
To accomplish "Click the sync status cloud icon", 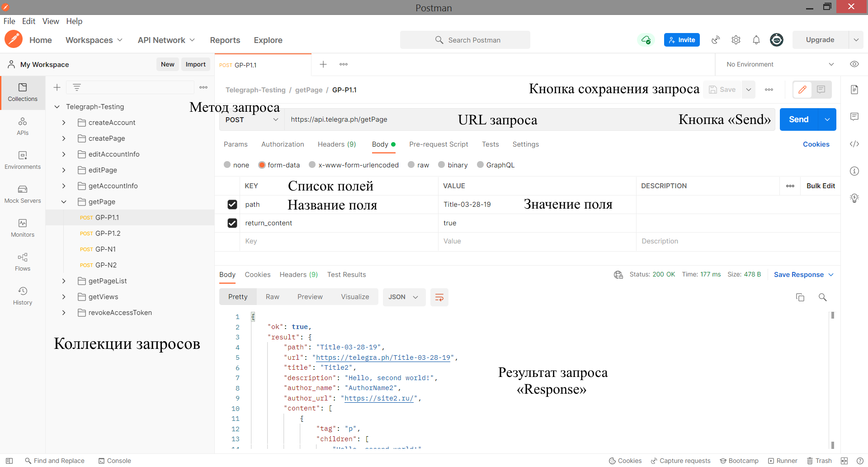I will (646, 40).
